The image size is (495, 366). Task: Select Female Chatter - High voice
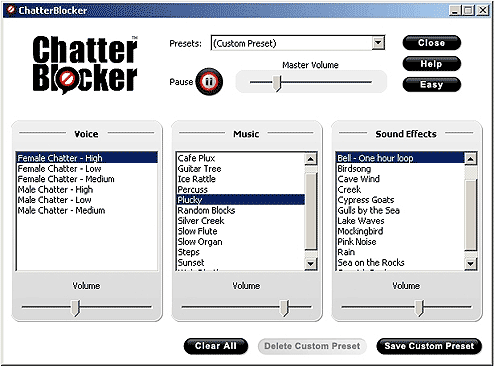tap(87, 158)
